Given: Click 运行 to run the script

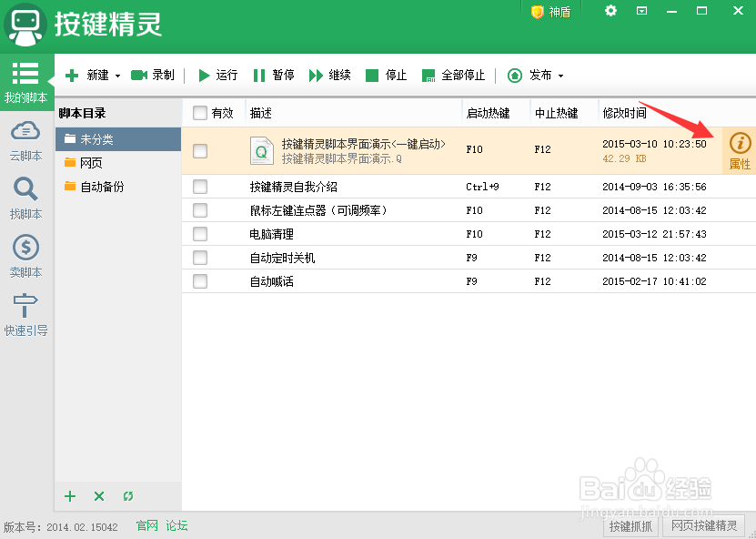Looking at the screenshot, I should coord(218,76).
